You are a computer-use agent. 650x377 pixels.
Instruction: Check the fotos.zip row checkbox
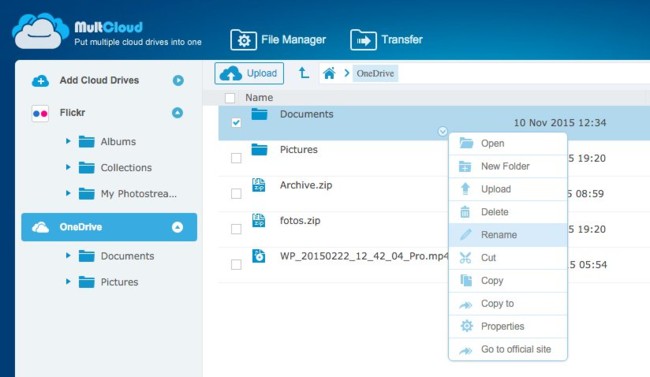click(x=236, y=229)
